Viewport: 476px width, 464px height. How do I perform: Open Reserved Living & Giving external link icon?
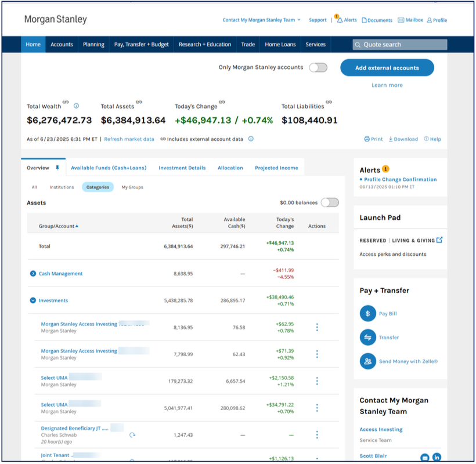click(x=439, y=240)
